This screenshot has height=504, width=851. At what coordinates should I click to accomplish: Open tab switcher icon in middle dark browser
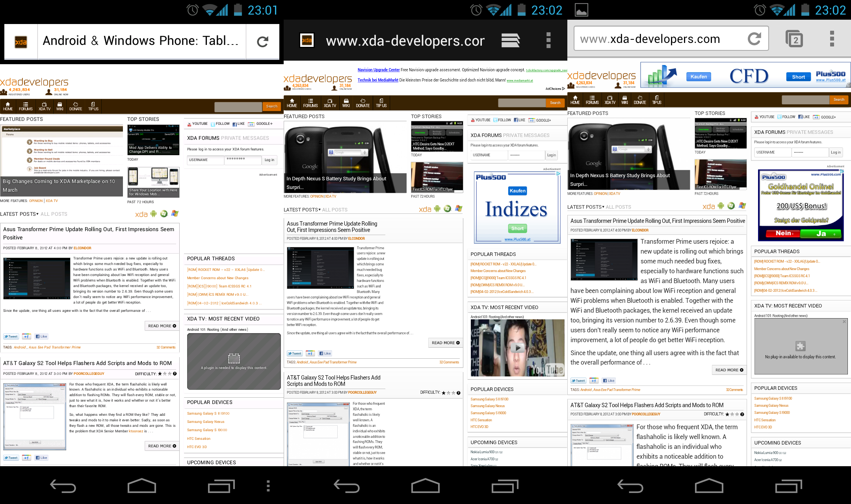coord(510,40)
